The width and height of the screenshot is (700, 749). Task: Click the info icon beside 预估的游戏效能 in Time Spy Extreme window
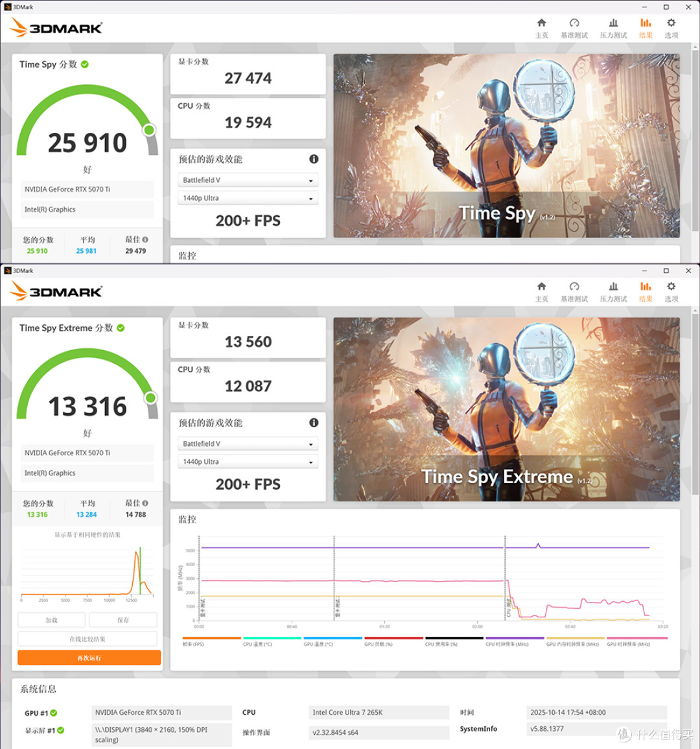314,423
